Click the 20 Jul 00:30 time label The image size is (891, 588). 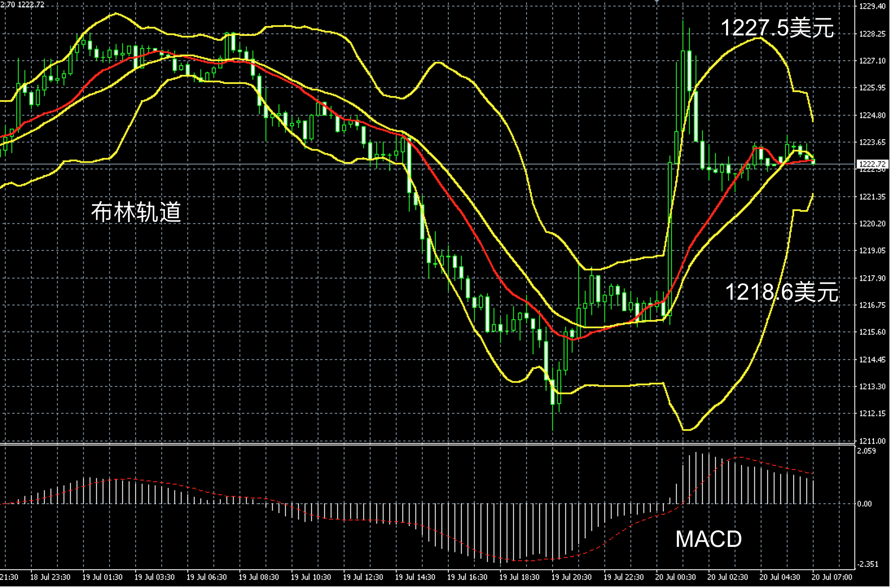click(x=676, y=577)
